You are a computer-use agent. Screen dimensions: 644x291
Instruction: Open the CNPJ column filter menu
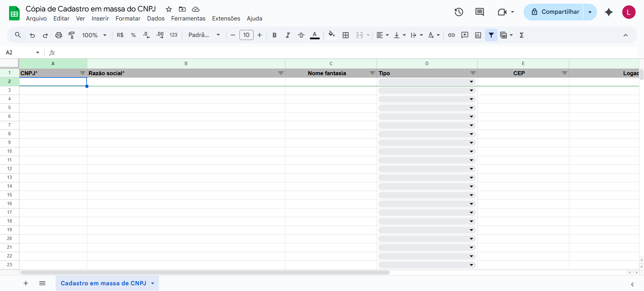pos(83,73)
